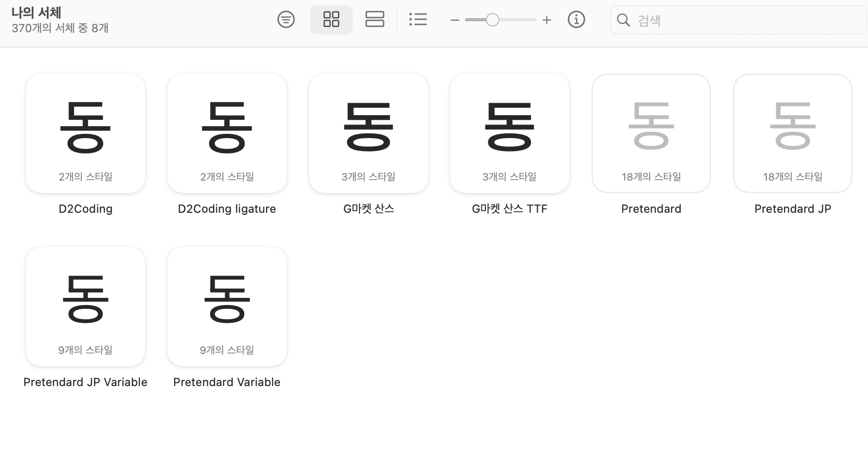Image resolution: width=868 pixels, height=466 pixels.
Task: Click the D2Coding ligature name label
Action: click(x=227, y=209)
